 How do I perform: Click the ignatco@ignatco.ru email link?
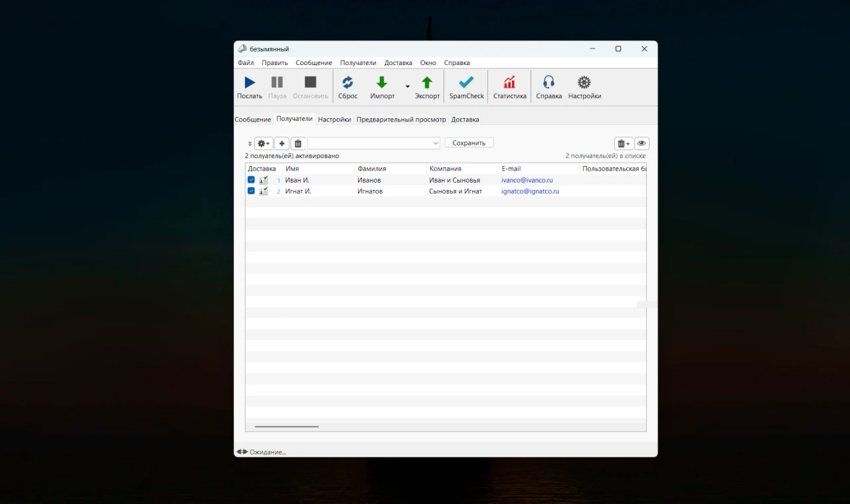530,191
